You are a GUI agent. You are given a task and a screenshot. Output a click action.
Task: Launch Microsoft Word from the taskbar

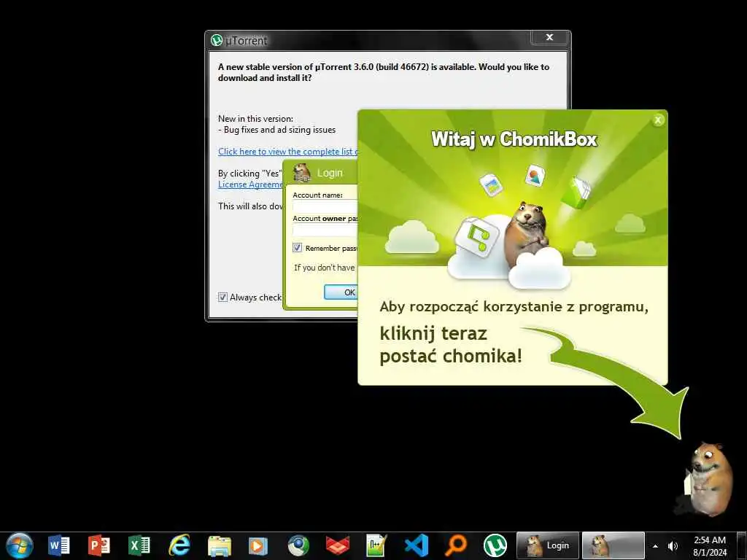(59, 545)
